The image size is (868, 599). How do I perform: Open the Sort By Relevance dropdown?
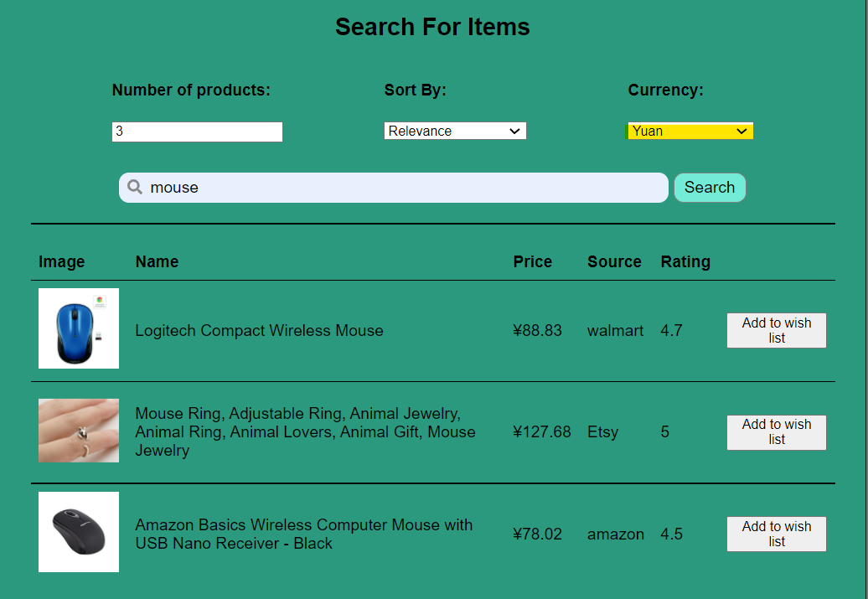[455, 131]
